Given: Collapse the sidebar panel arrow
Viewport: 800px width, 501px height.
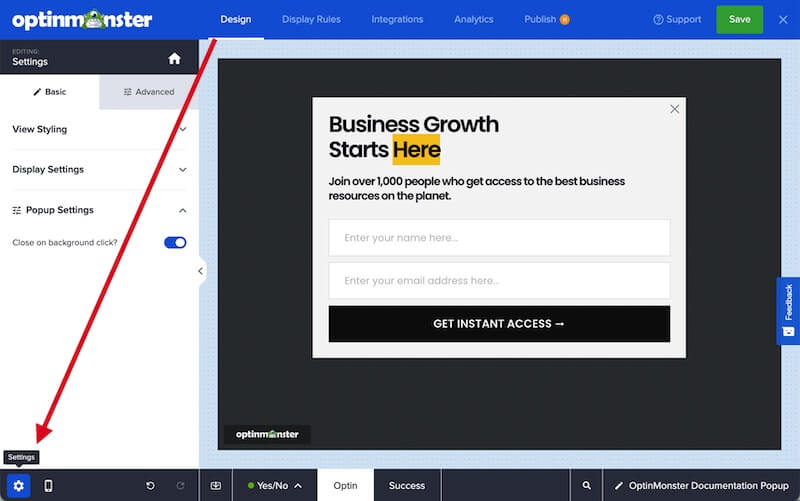Looking at the screenshot, I should [201, 271].
